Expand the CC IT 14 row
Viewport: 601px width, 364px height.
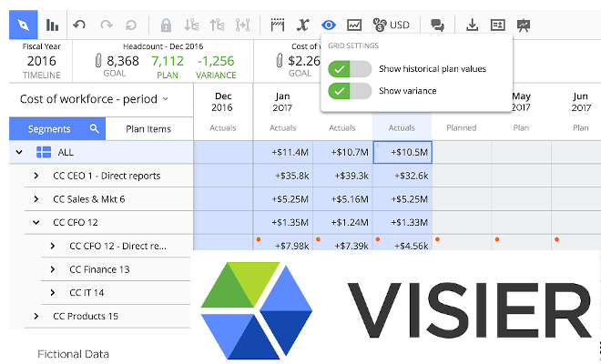[53, 293]
